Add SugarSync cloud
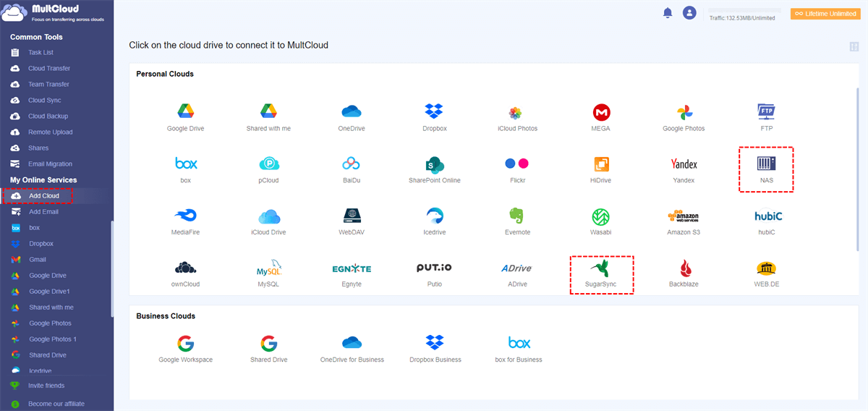The width and height of the screenshot is (868, 411). tap(601, 268)
